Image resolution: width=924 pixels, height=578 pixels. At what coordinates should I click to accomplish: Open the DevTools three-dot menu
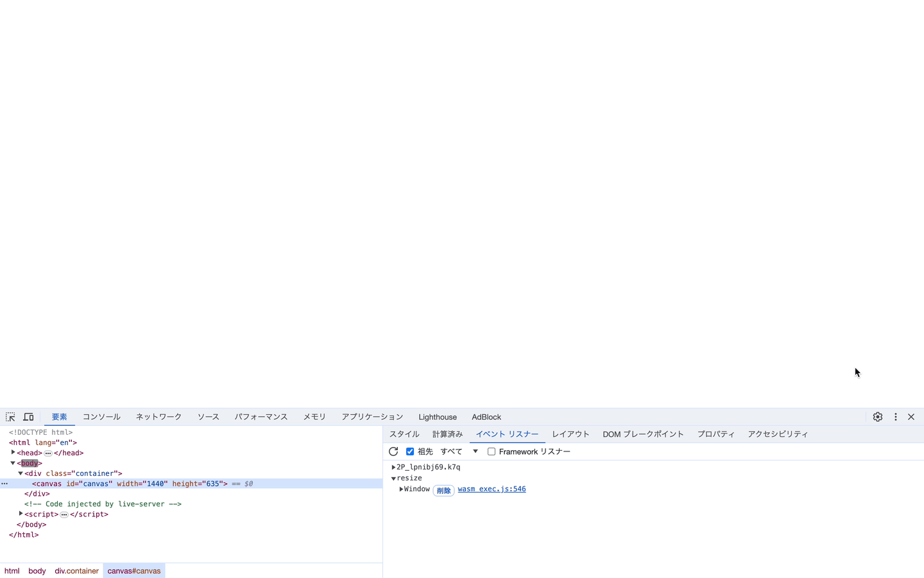pyautogui.click(x=896, y=417)
